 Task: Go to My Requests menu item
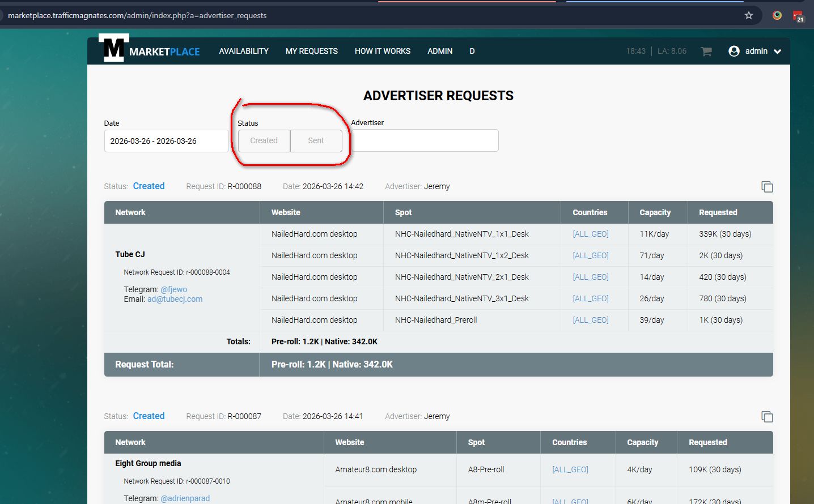click(x=312, y=51)
